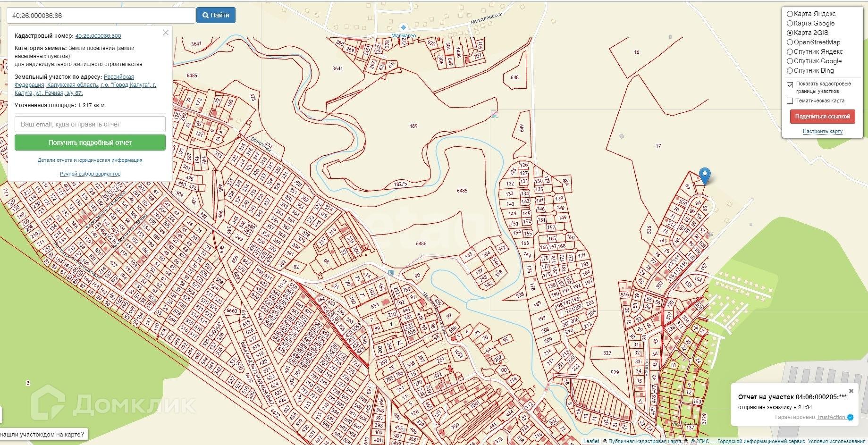This screenshot has width=868, height=445.
Task: Click the green Получить подробный отчет button
Action: click(x=90, y=143)
